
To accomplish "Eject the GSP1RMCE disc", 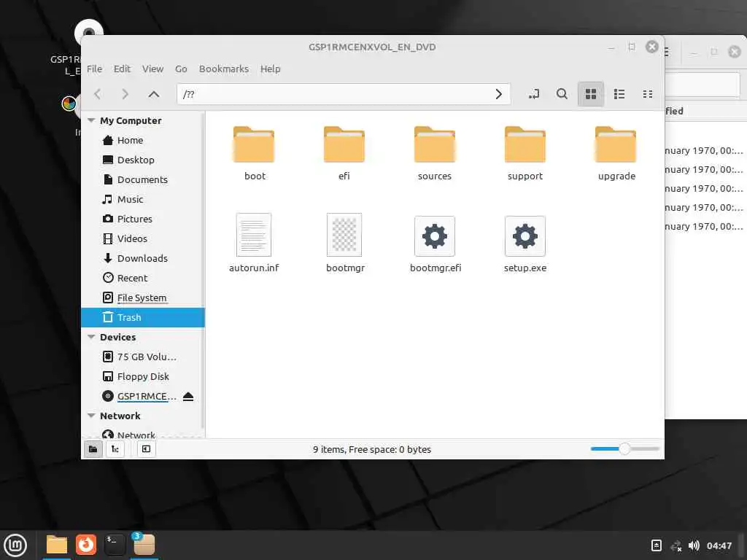I will coord(188,396).
